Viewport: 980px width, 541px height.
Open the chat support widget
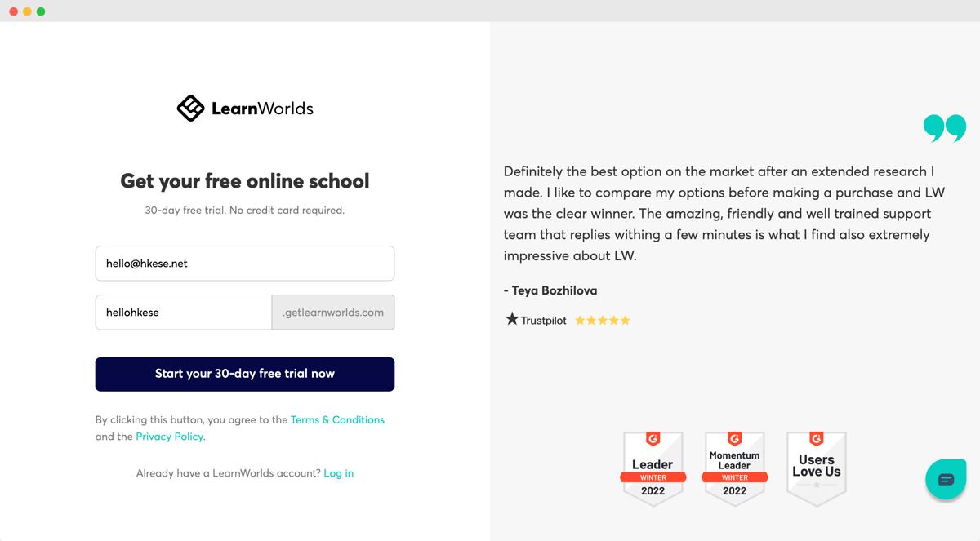pos(946,479)
